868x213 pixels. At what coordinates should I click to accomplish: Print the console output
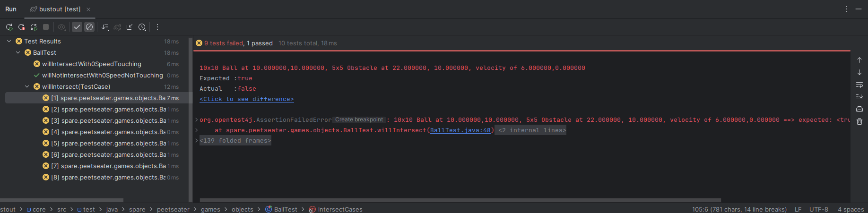pos(859,110)
